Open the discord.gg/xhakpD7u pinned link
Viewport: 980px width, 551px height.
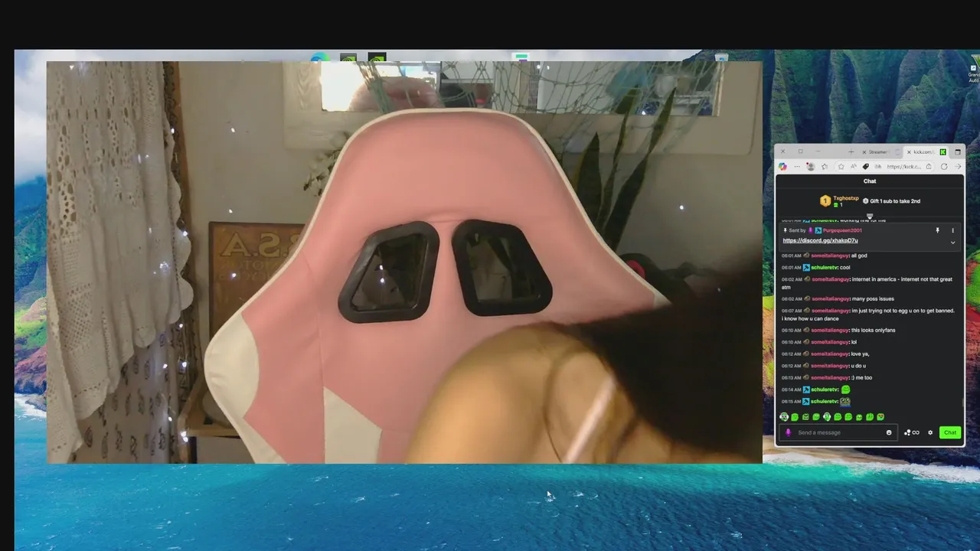pyautogui.click(x=820, y=240)
